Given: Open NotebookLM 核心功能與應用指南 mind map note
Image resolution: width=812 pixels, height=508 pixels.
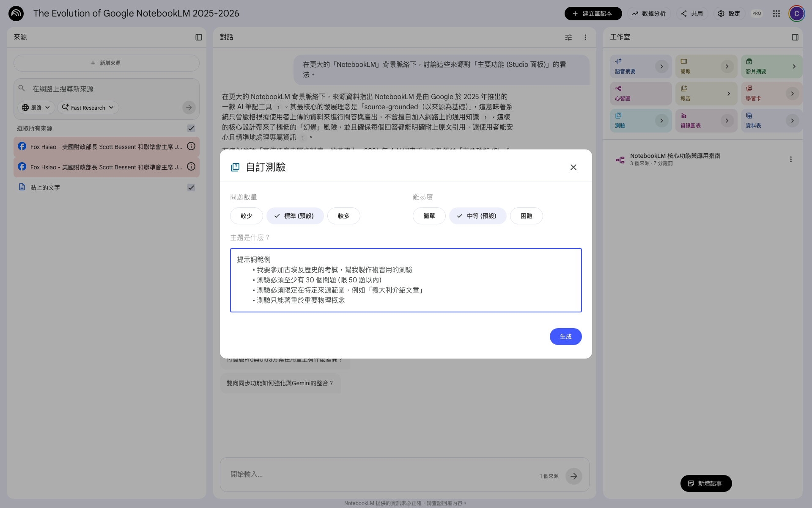Looking at the screenshot, I should pos(702,159).
